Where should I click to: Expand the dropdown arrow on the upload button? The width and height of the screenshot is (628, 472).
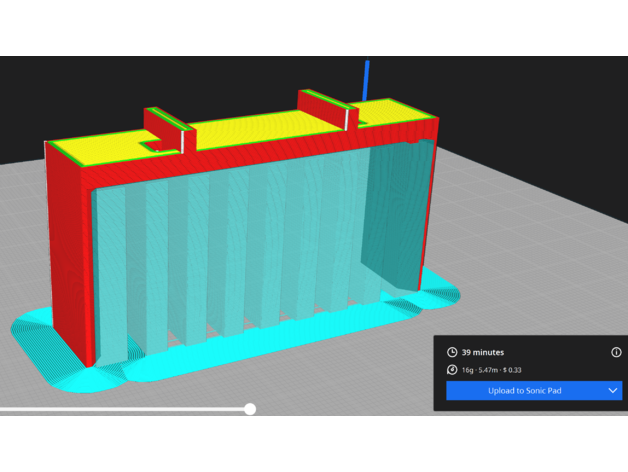tap(613, 390)
